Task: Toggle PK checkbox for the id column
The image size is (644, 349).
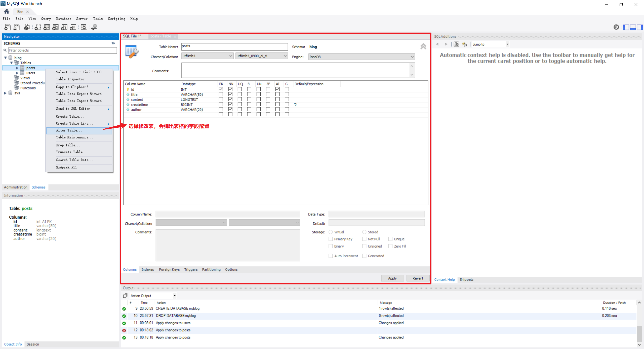Action: pyautogui.click(x=221, y=89)
